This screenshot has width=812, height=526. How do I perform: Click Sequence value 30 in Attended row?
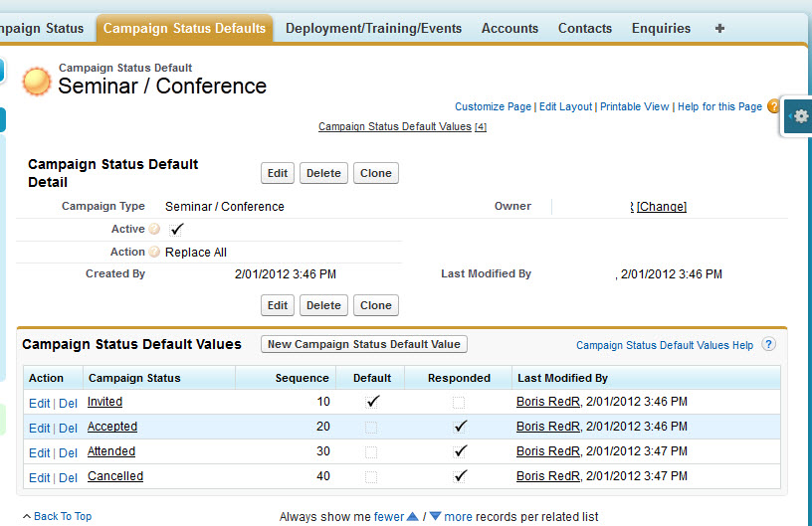(323, 451)
